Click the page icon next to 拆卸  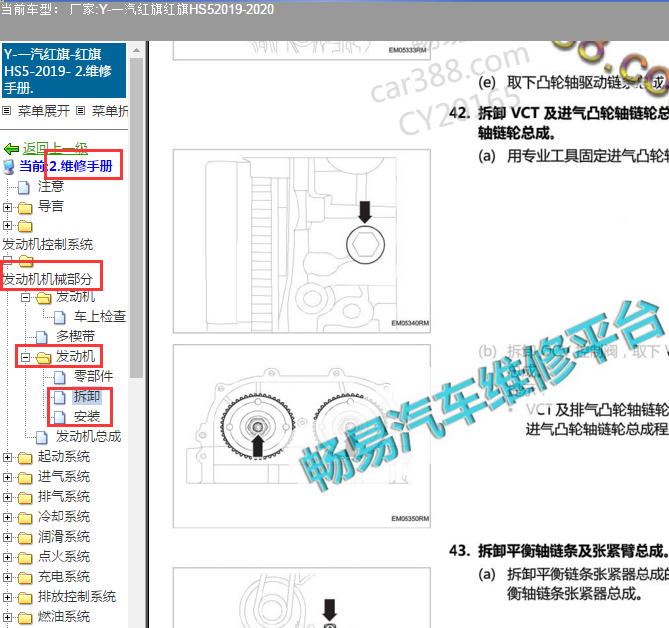point(60,397)
